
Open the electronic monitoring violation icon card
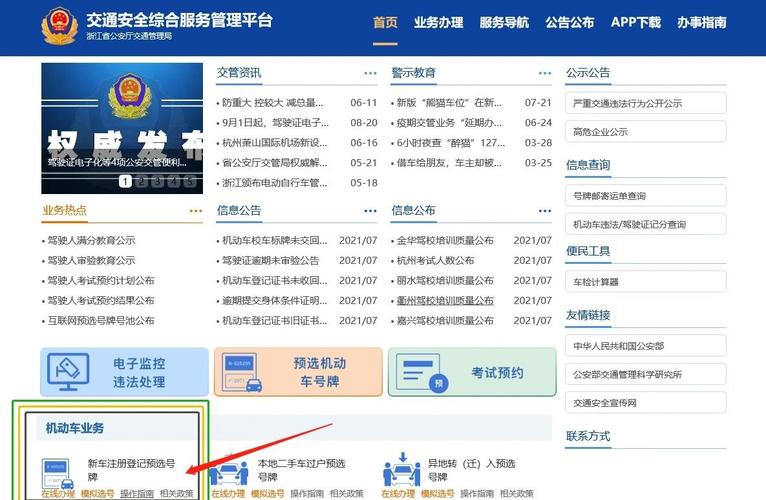tap(68, 372)
